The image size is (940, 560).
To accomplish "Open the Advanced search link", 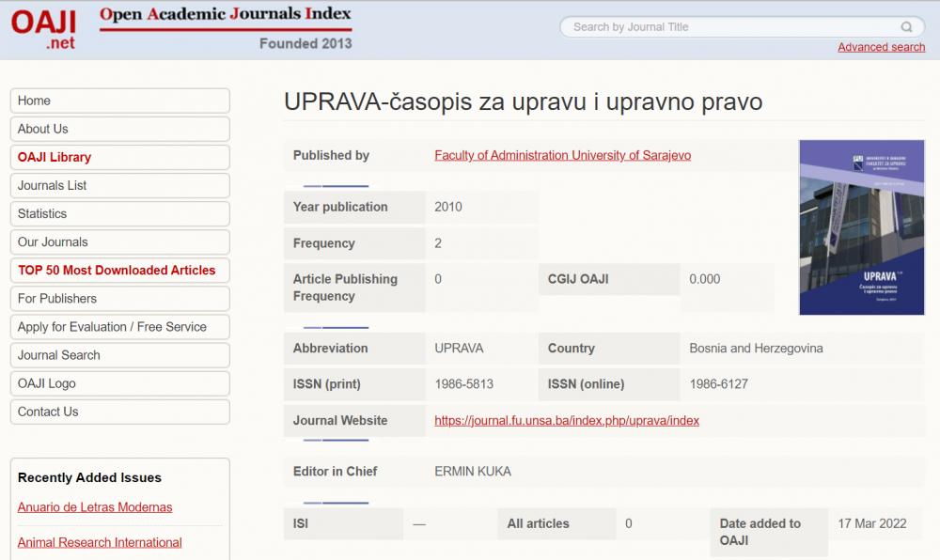I will click(881, 46).
